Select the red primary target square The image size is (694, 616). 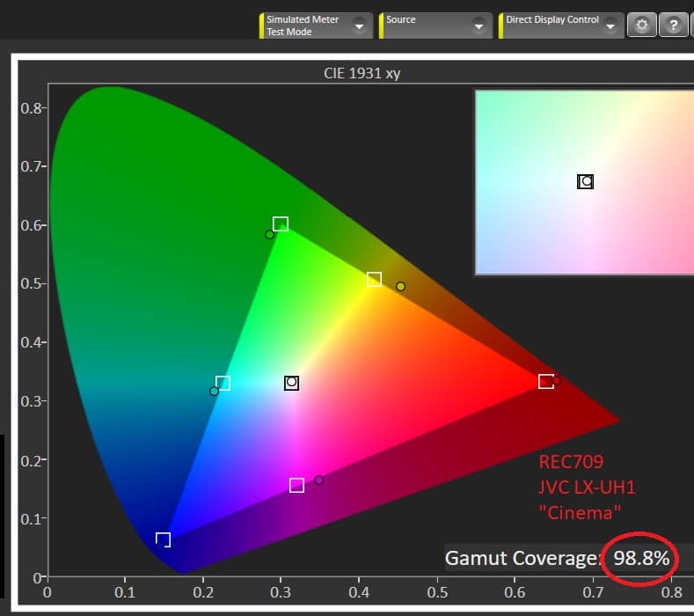[546, 381]
